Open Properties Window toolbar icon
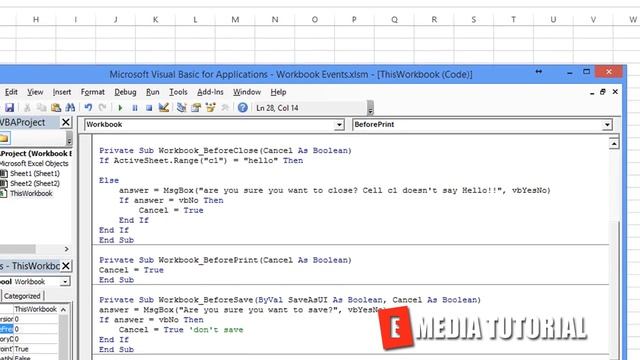Screen dimensions: 640x360 point(196,108)
